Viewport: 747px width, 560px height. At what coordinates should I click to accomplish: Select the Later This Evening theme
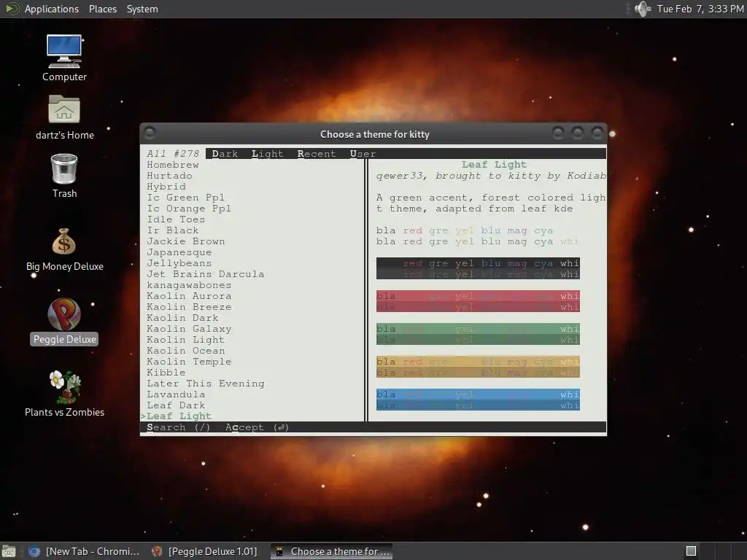tap(205, 384)
